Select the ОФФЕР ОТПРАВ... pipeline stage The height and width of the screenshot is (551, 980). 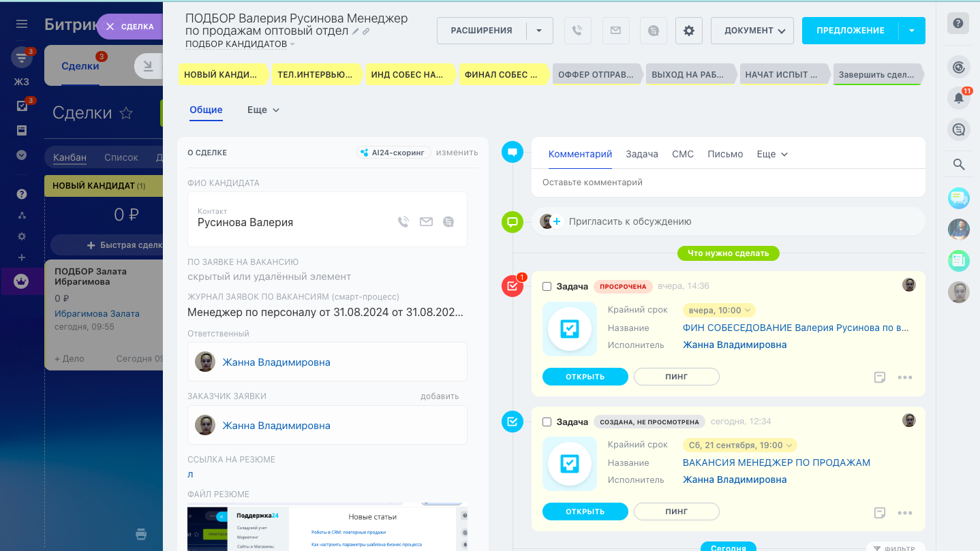tap(596, 75)
